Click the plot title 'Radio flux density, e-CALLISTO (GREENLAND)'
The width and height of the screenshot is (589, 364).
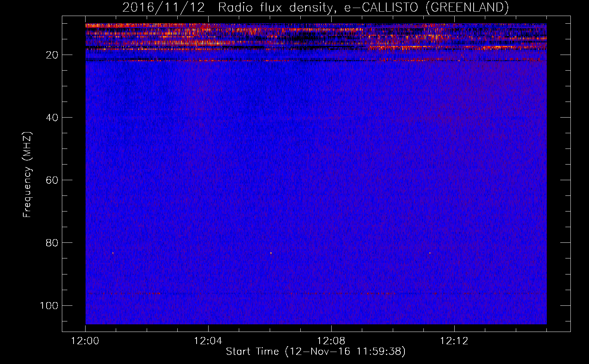pyautogui.click(x=363, y=8)
